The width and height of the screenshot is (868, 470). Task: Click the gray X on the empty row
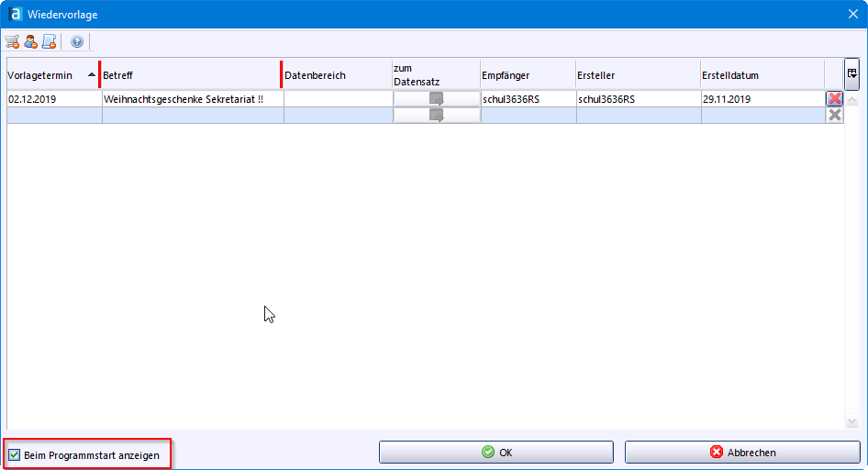pyautogui.click(x=834, y=115)
